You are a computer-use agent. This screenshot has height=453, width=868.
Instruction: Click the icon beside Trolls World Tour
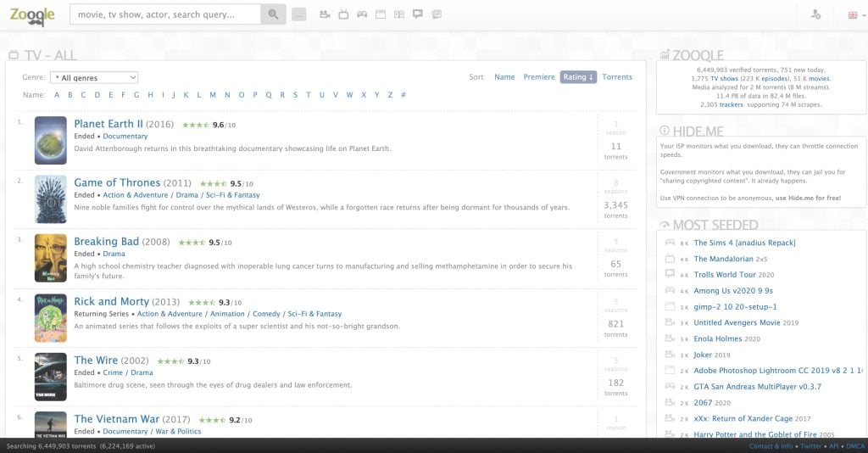670,274
